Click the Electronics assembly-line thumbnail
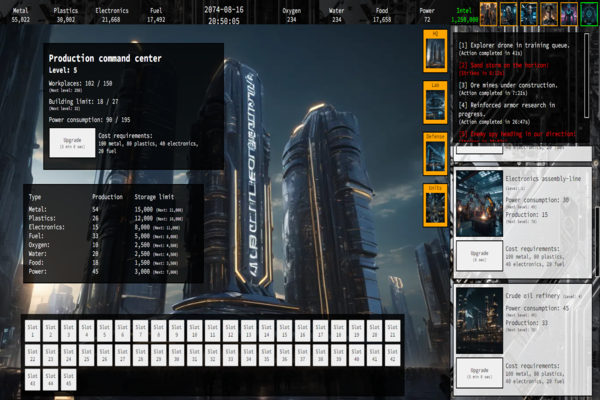Viewport: 600px width, 400px height. [478, 203]
